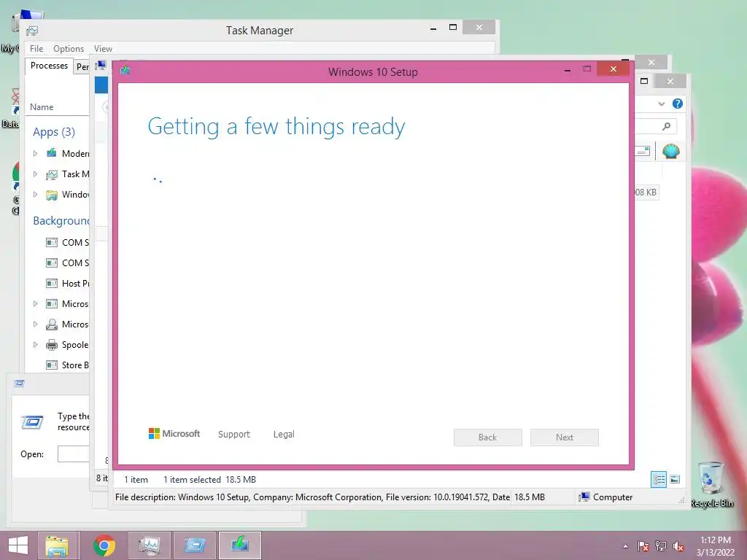Click the Windows 10 Setup title icon
747x560 pixels.
click(125, 71)
